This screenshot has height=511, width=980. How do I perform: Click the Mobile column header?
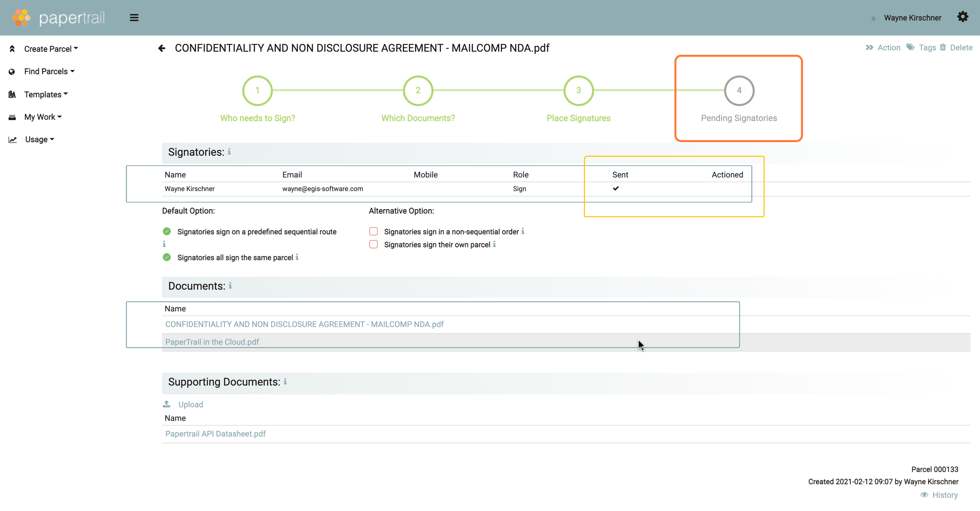425,174
